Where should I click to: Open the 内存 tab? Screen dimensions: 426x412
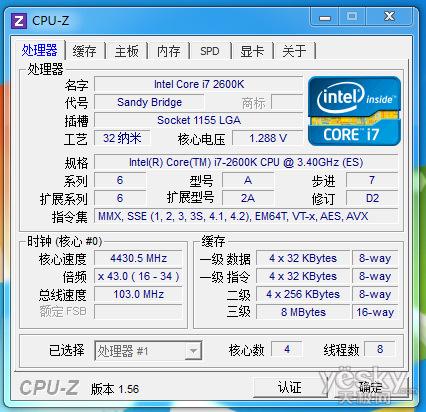tap(169, 51)
